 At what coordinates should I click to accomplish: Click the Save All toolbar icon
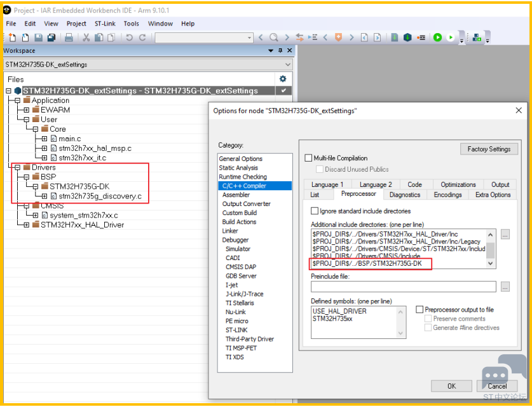51,38
